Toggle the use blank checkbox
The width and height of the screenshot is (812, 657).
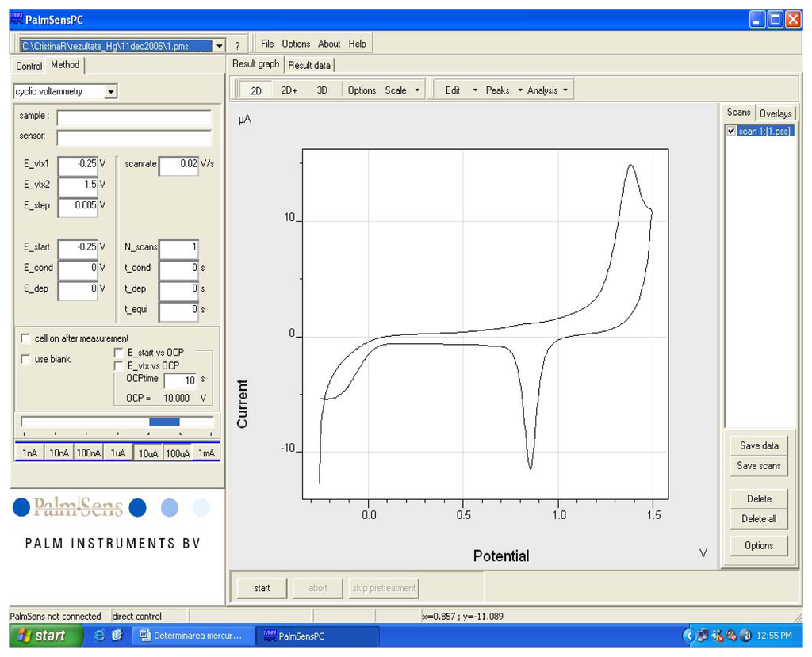[26, 360]
